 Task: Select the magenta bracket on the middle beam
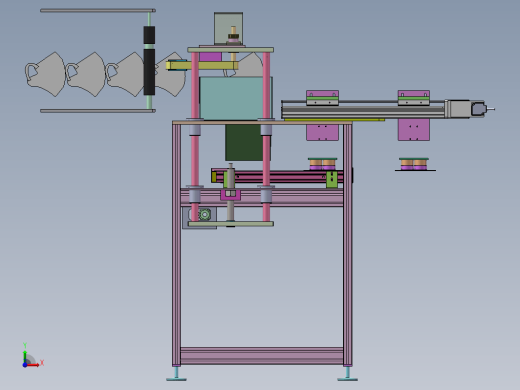pos(230,195)
